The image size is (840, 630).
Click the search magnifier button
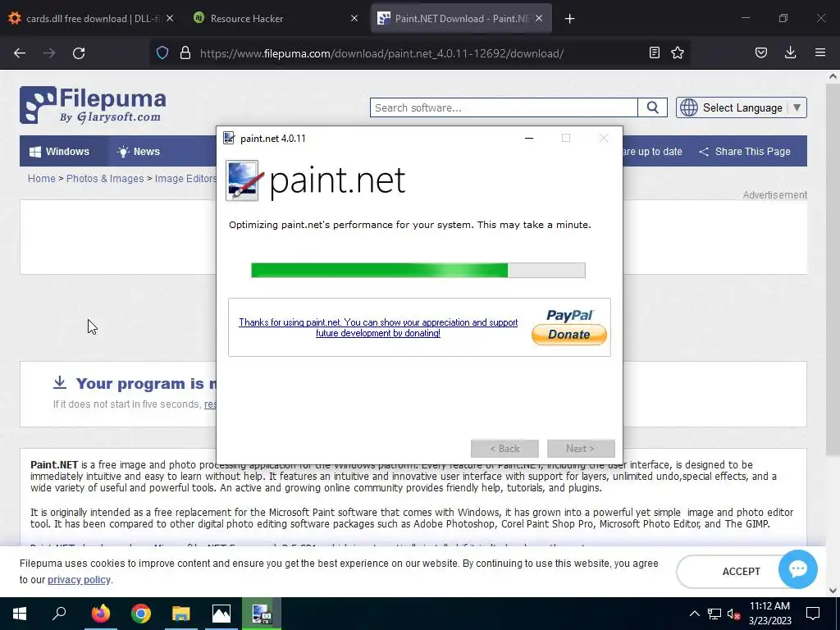(652, 107)
